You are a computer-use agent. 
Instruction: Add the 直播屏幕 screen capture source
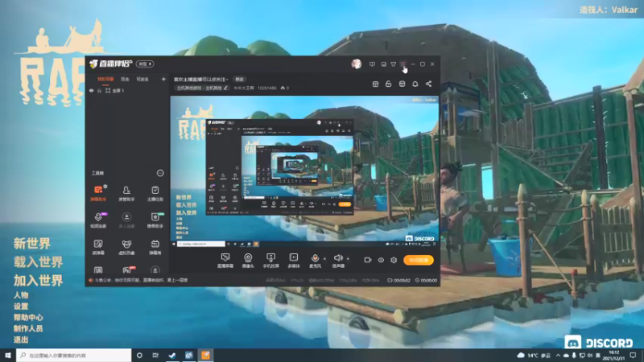(225, 260)
